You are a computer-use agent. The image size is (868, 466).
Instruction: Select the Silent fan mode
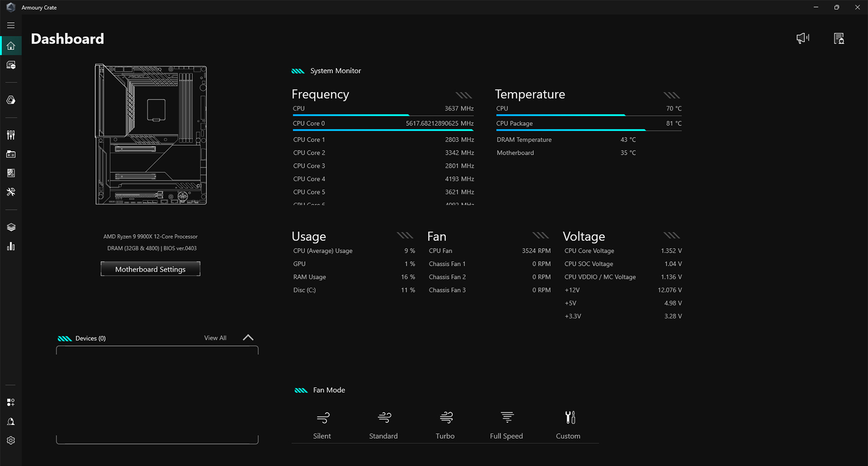tap(322, 425)
